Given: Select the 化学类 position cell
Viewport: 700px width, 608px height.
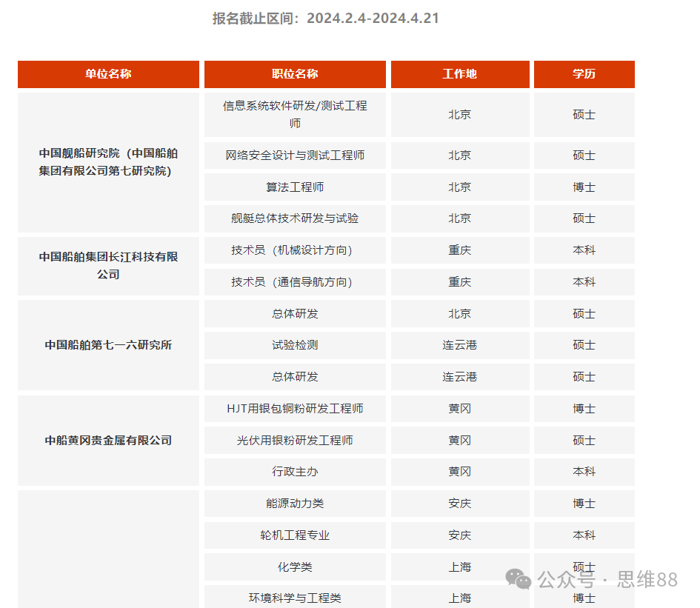Looking at the screenshot, I should click(x=295, y=567).
